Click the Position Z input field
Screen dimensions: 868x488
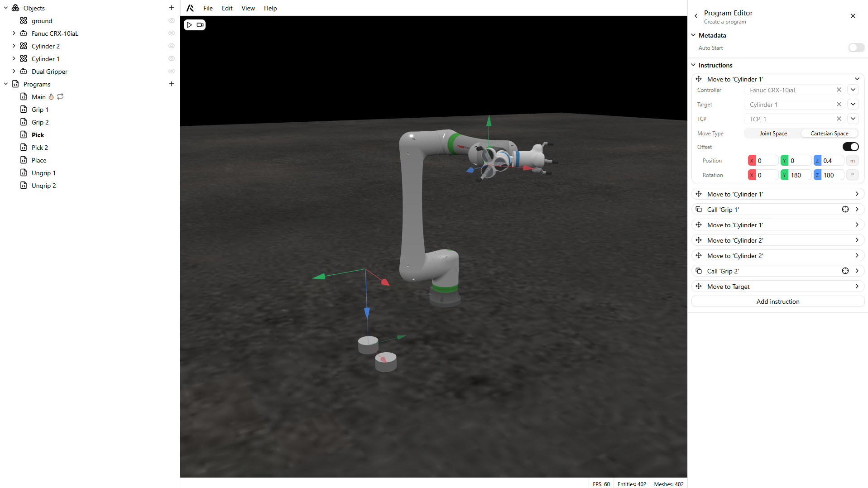pos(832,161)
